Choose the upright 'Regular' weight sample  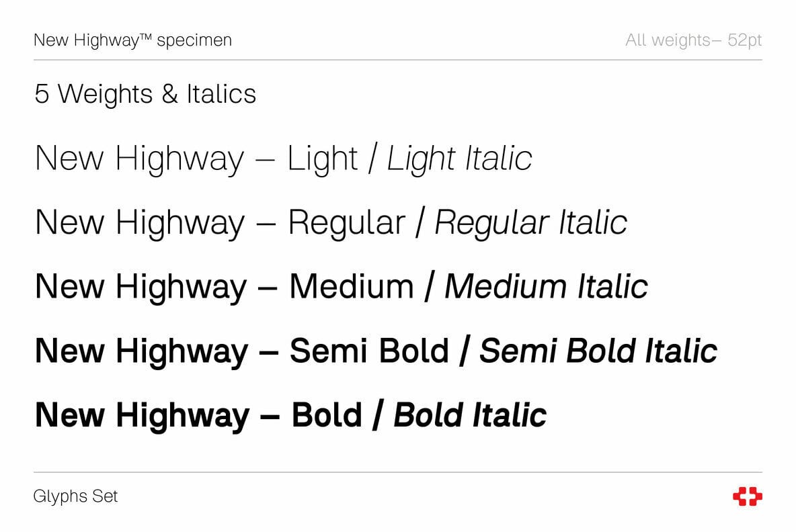pyautogui.click(x=346, y=223)
